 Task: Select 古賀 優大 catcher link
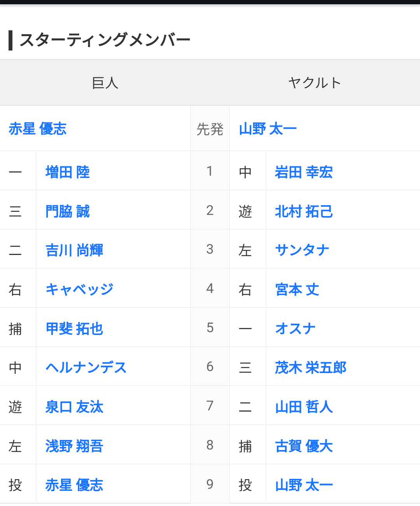(x=304, y=446)
